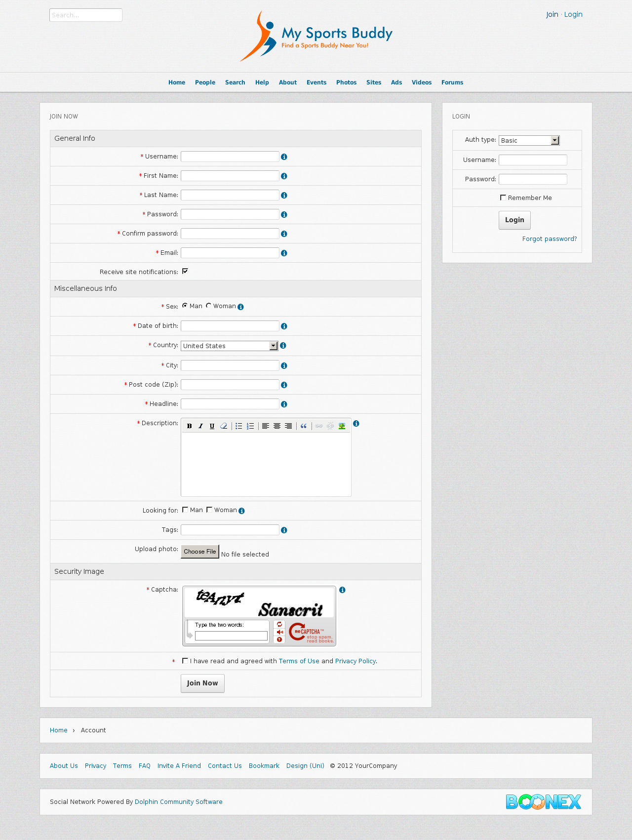Select Woman for Sex
The width and height of the screenshot is (632, 840).
[208, 306]
